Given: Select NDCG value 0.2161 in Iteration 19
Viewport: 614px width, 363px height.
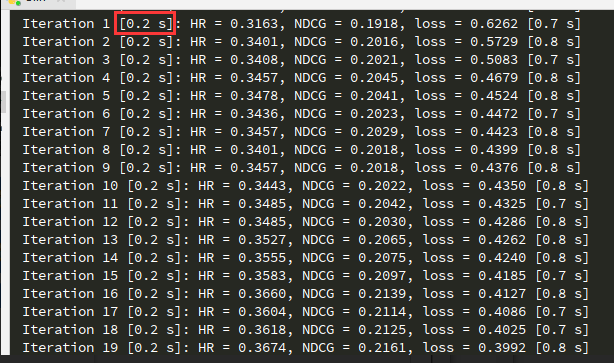Looking at the screenshot, I should pyautogui.click(x=382, y=348).
